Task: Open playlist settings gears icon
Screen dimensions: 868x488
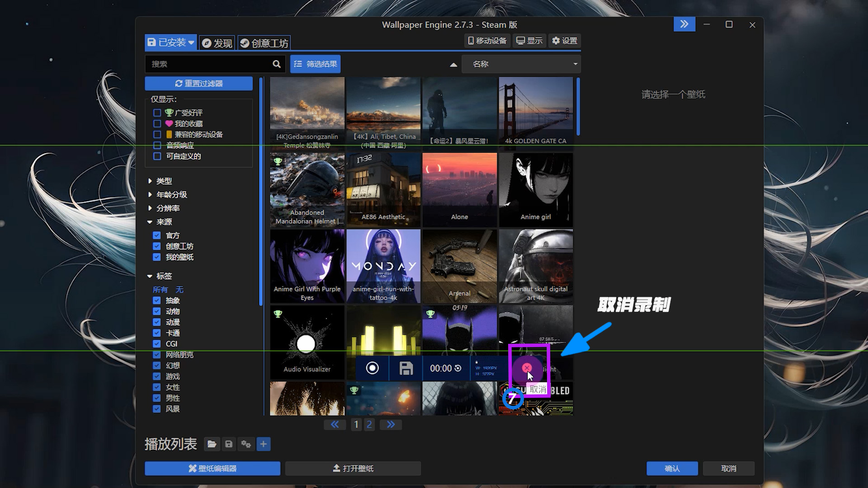Action: 246,444
